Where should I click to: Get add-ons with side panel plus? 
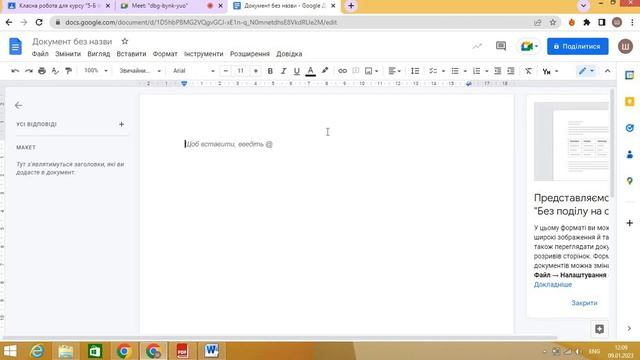629,223
